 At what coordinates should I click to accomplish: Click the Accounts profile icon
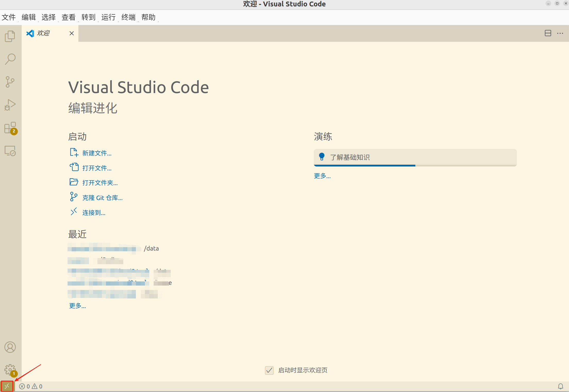(x=10, y=347)
